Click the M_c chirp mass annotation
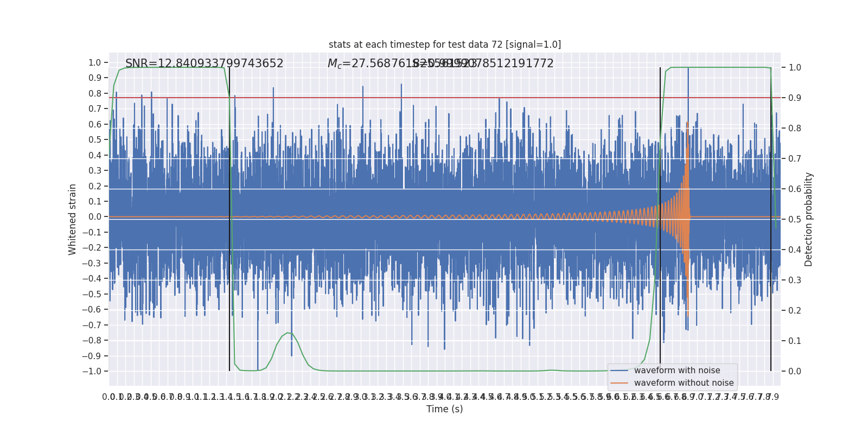The image size is (868, 434). point(369,63)
